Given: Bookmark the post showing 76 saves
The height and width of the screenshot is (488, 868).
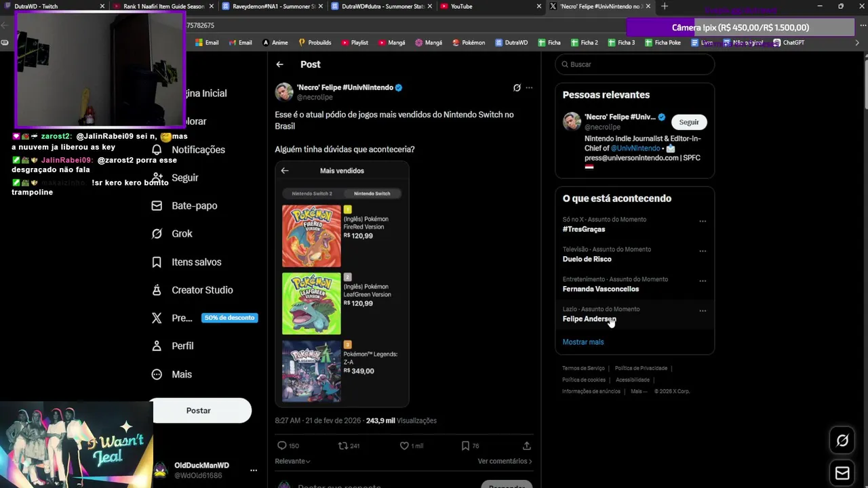Looking at the screenshot, I should point(465,445).
